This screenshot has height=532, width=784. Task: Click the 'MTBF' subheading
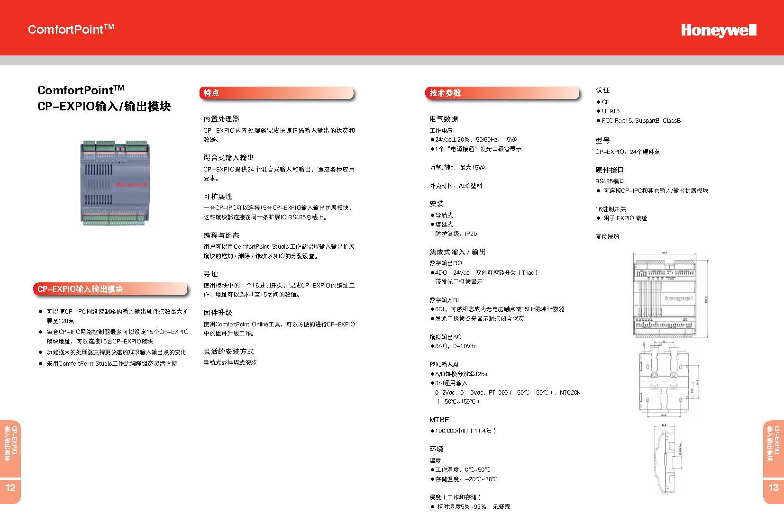tap(439, 420)
